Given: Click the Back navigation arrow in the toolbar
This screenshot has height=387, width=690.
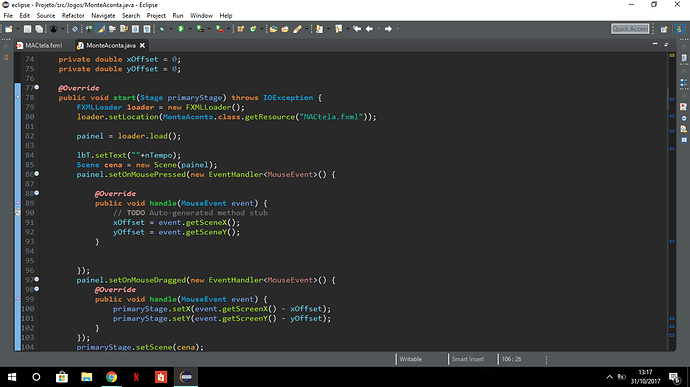Looking at the screenshot, I should (369, 29).
